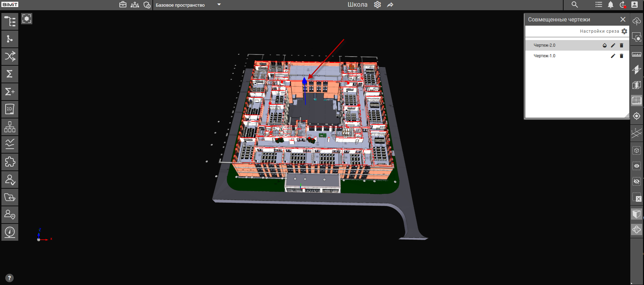Select the ruler measurement tool
644x285 pixels.
click(x=636, y=54)
